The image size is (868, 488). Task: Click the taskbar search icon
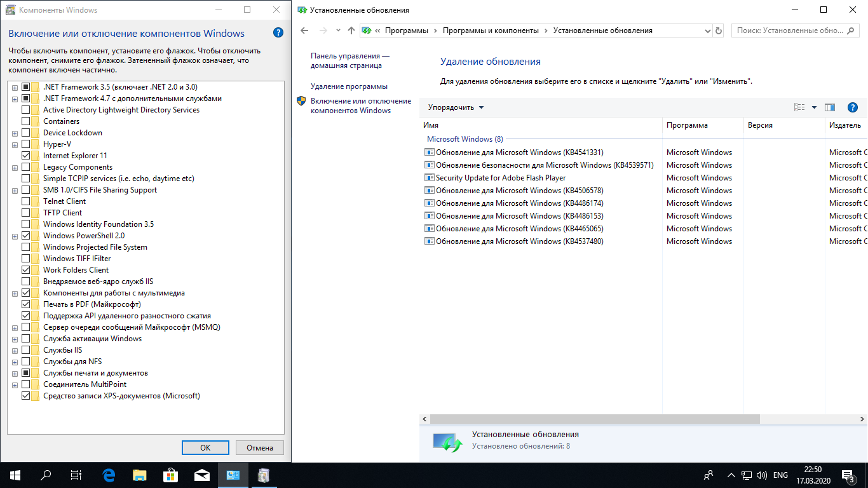tap(46, 475)
